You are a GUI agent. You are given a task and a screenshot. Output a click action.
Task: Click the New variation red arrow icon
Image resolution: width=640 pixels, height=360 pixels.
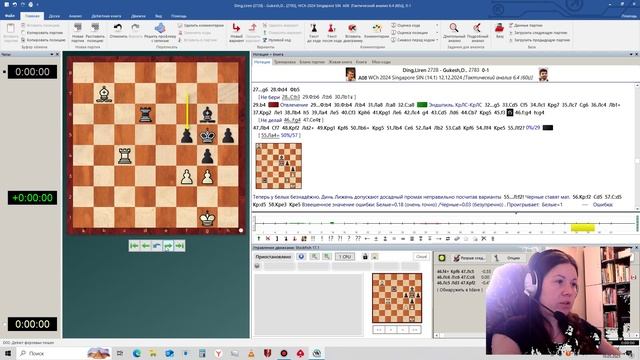point(236,28)
